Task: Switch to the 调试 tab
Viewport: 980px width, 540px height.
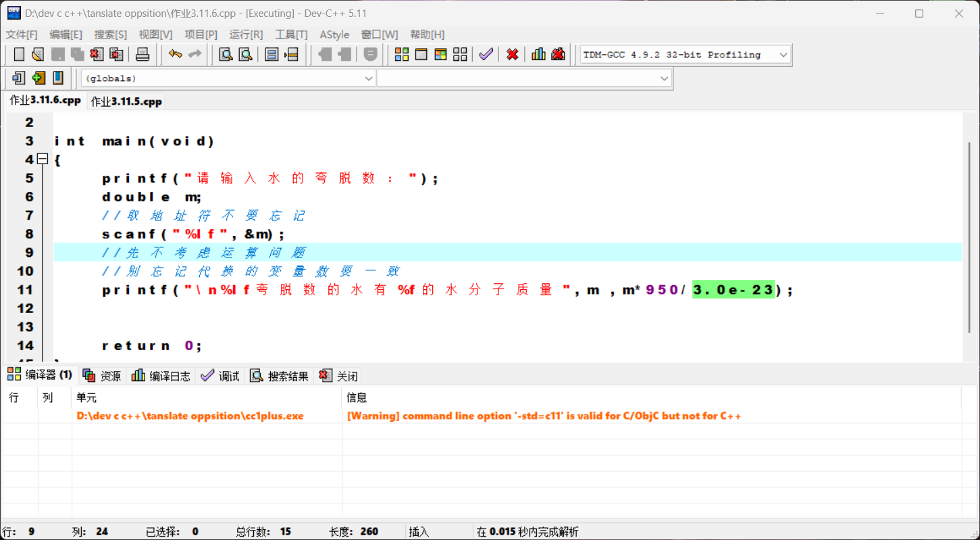Action: (x=220, y=376)
